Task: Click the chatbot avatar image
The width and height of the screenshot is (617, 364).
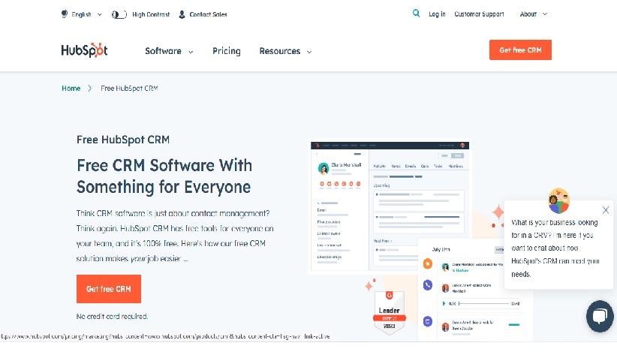Action: (558, 200)
